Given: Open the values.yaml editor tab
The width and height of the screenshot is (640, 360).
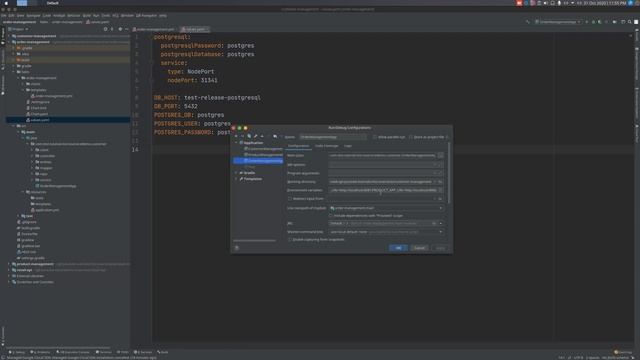Looking at the screenshot, I should 195,29.
